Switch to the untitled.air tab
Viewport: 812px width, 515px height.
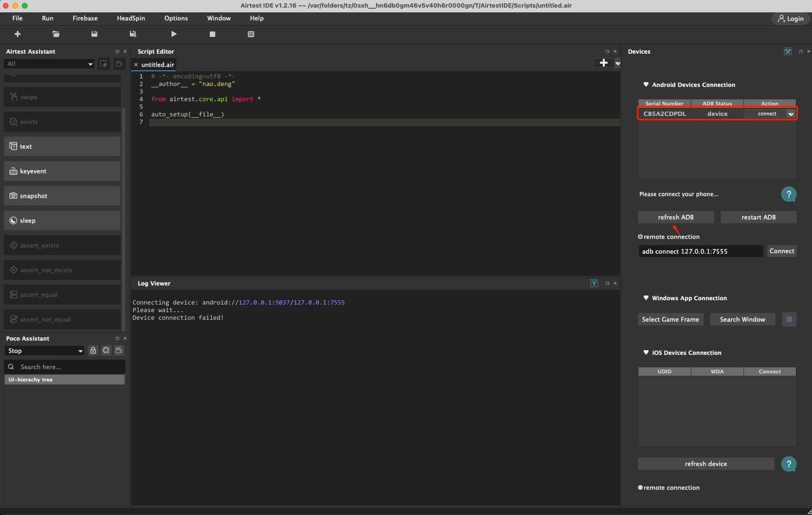click(157, 65)
